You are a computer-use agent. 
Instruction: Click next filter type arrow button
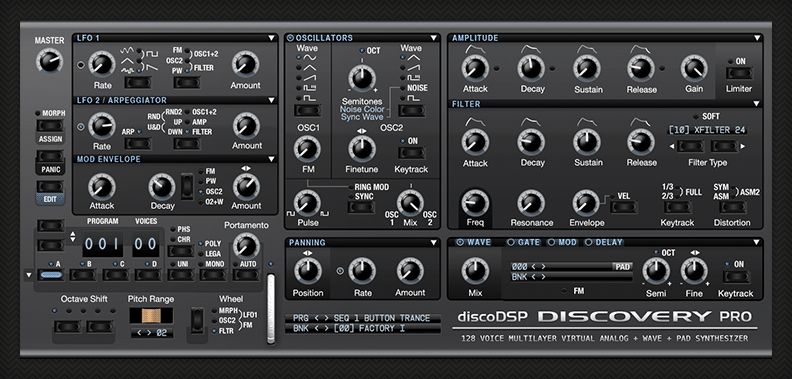724,147
